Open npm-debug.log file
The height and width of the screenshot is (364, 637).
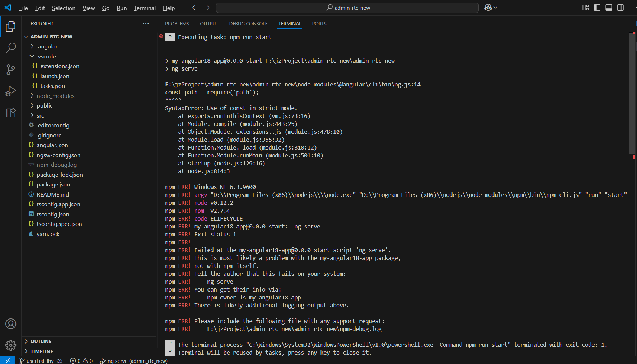89,165
